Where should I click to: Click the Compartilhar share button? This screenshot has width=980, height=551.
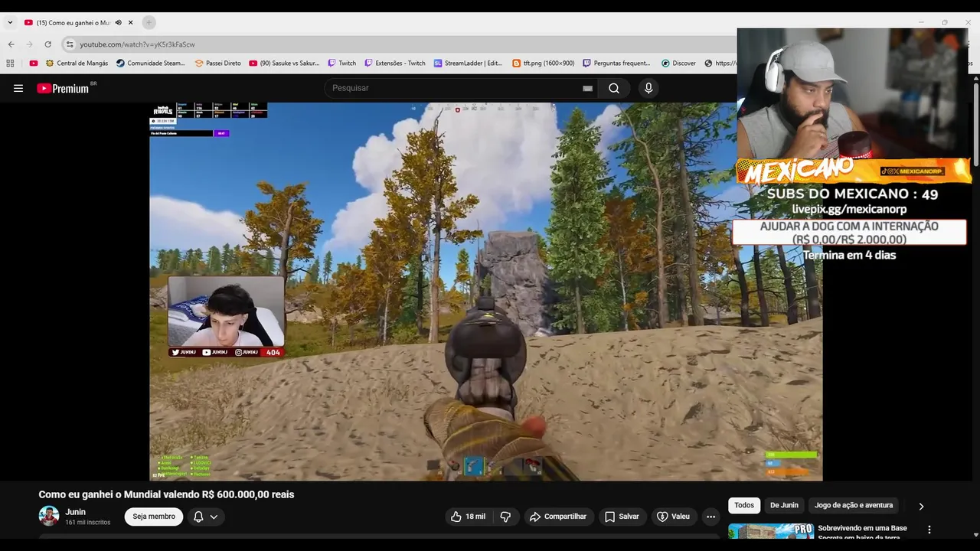click(x=558, y=517)
